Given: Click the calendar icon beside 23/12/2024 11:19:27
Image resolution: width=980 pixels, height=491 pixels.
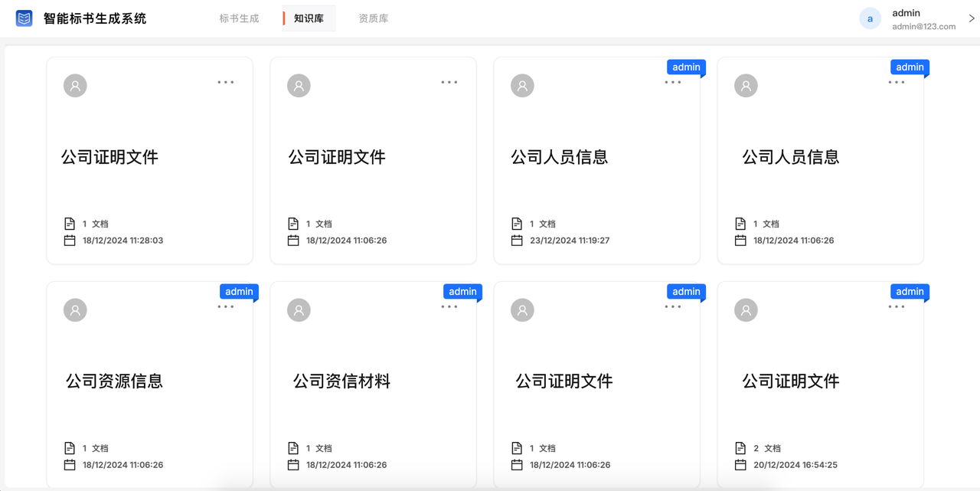Looking at the screenshot, I should (517, 241).
